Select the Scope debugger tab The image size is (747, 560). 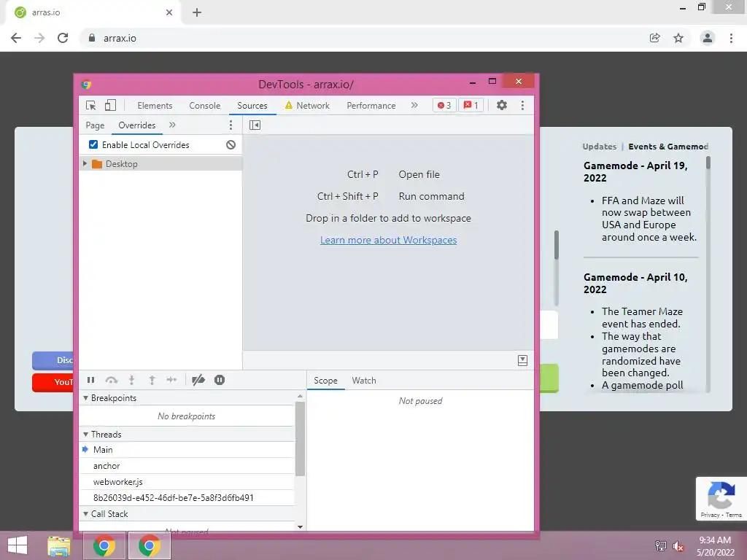tap(325, 381)
